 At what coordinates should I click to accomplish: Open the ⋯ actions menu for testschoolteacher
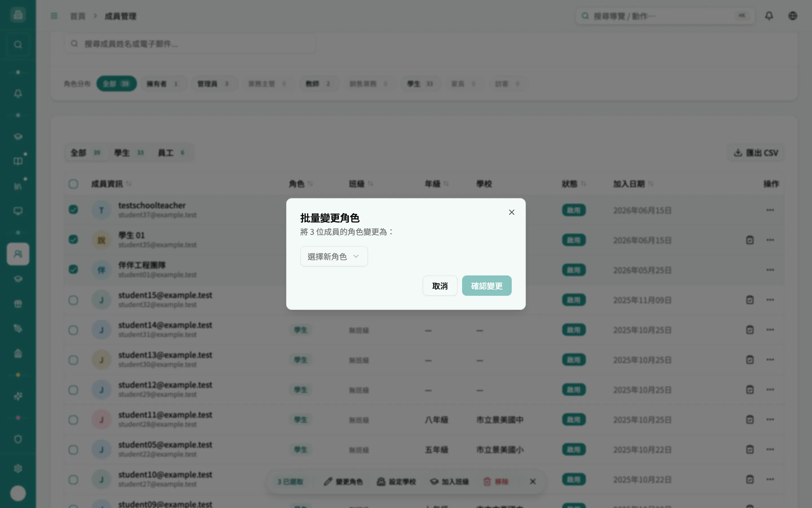point(770,210)
